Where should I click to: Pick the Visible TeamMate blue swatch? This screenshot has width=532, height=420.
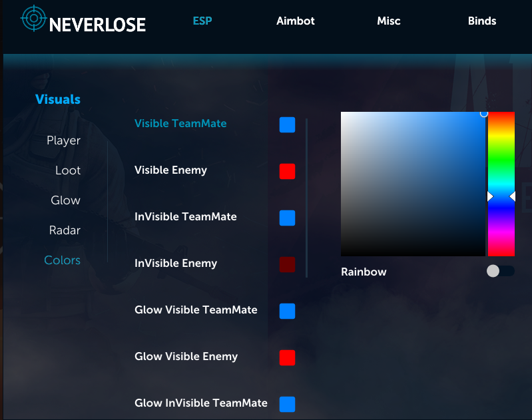[x=287, y=124]
